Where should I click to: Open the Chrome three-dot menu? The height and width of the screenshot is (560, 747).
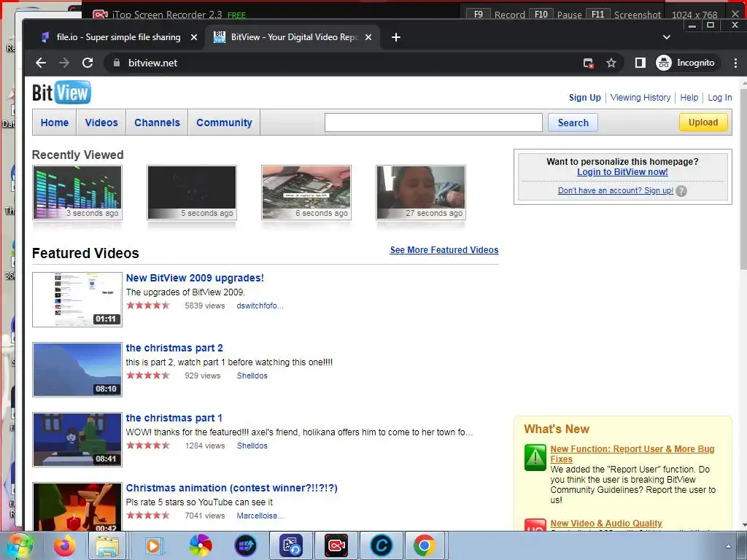click(x=735, y=63)
